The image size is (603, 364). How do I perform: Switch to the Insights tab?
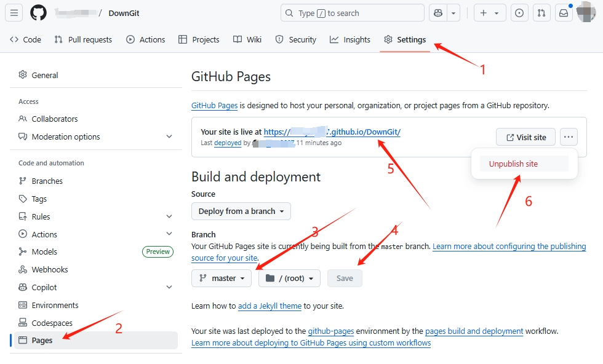[350, 39]
